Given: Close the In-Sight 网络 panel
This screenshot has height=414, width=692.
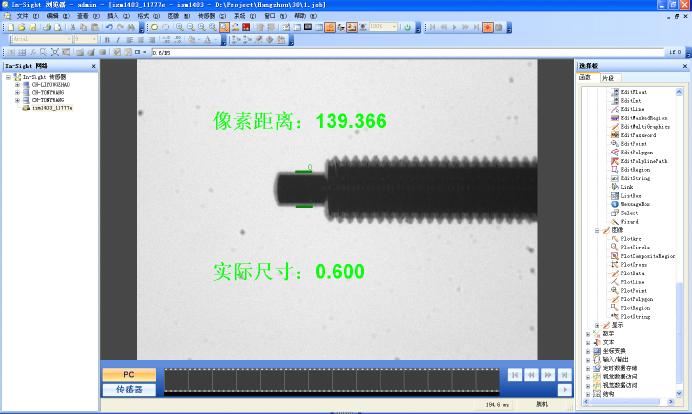Looking at the screenshot, I should (x=94, y=66).
